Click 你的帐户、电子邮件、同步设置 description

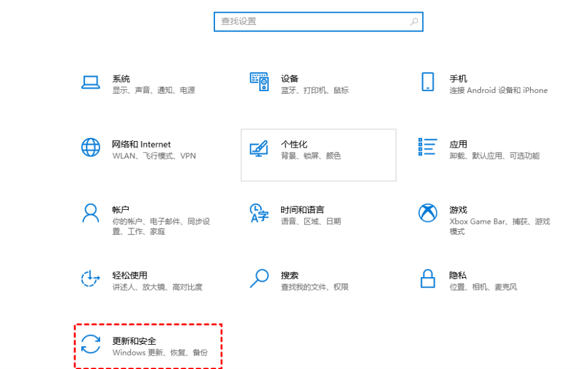[x=161, y=226]
